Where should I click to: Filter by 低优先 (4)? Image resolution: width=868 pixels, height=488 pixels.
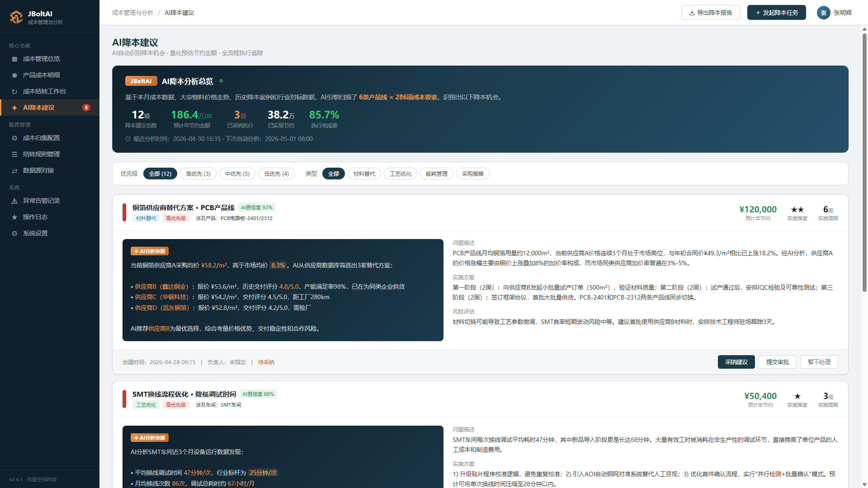(276, 174)
